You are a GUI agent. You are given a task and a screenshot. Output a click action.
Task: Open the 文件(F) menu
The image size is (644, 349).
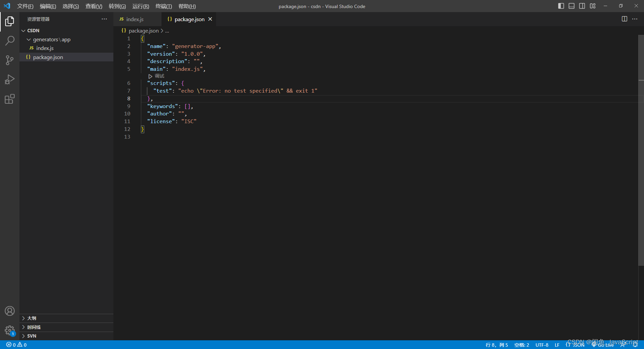tap(25, 6)
